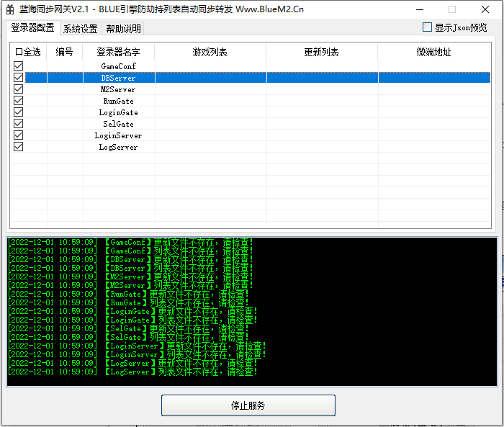Click log line 【LoginServer】更新文件不存在
The height and width of the screenshot is (427, 504).
coord(136,346)
